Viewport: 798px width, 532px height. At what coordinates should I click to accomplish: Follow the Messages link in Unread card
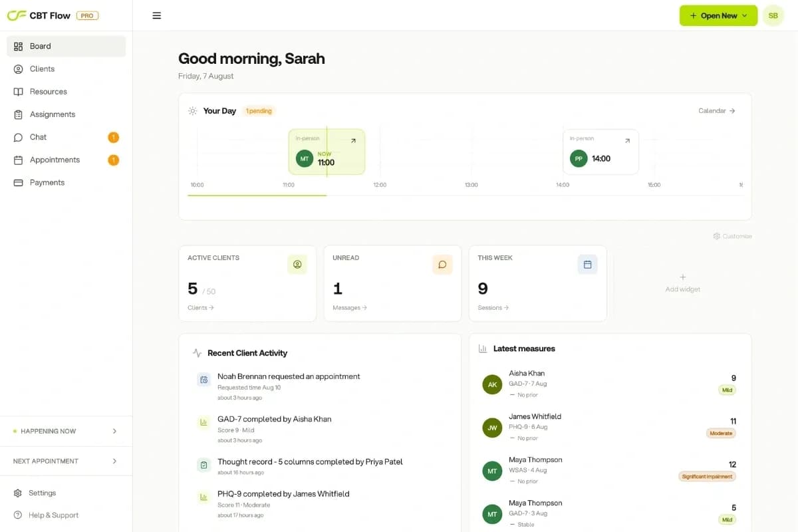point(350,308)
